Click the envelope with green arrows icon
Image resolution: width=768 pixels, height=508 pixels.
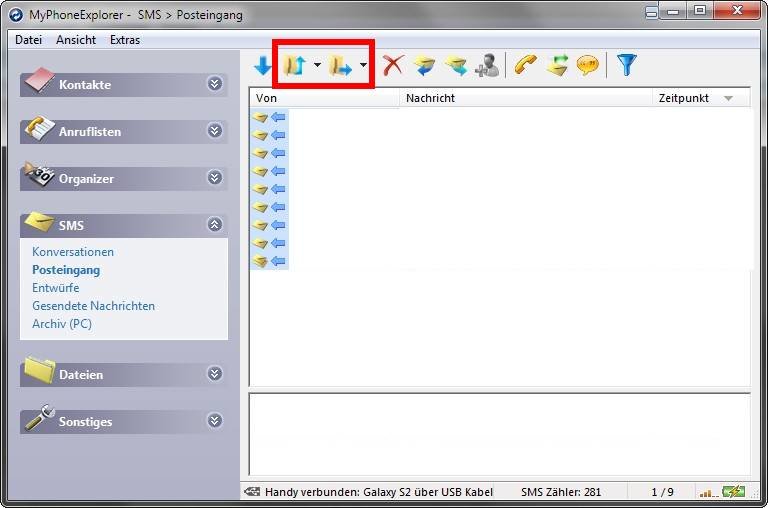557,65
